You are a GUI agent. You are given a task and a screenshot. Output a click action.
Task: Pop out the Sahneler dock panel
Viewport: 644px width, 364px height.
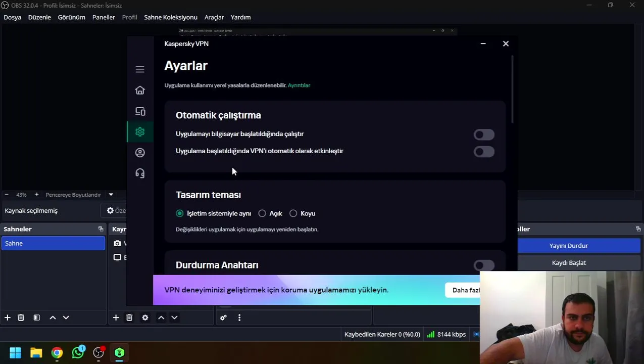(101, 229)
